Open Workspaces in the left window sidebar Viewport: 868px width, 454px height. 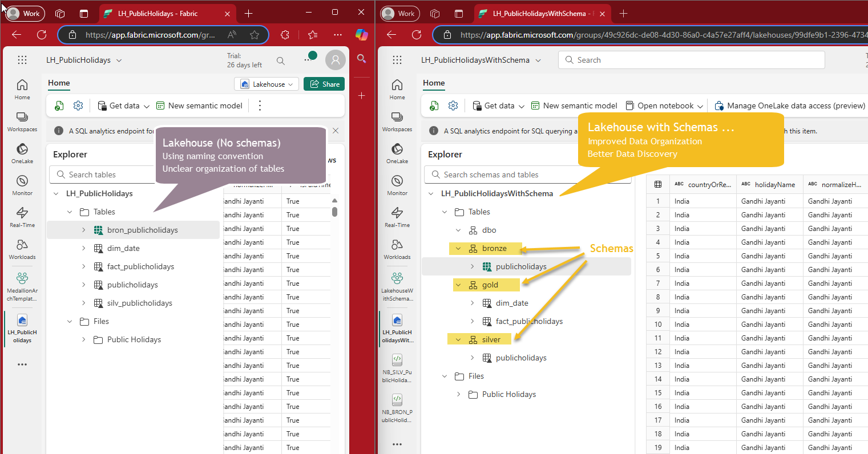(22, 120)
